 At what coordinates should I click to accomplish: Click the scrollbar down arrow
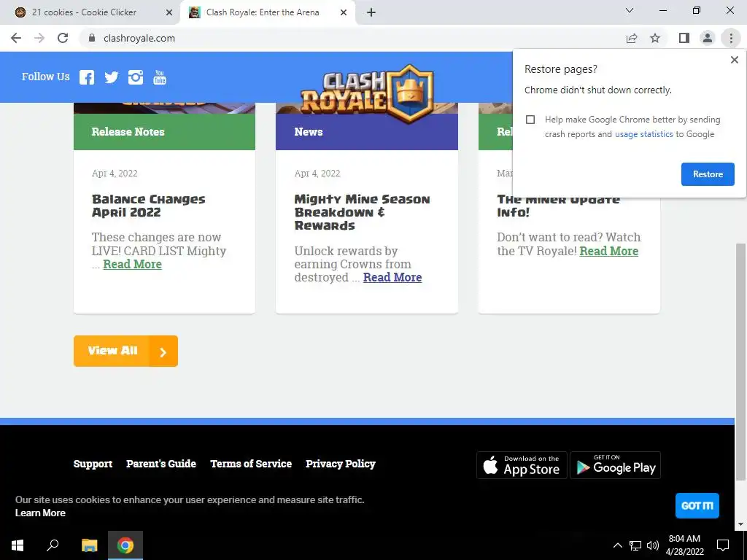[740, 524]
